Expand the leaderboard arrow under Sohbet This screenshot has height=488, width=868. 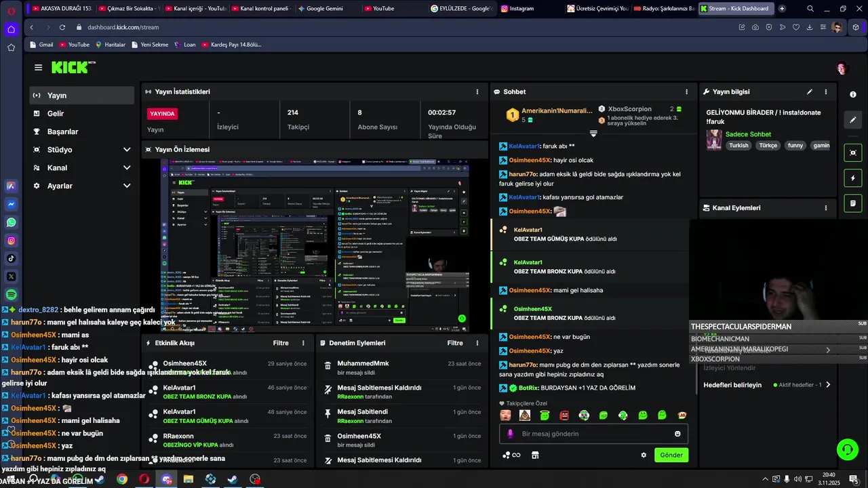click(x=593, y=134)
